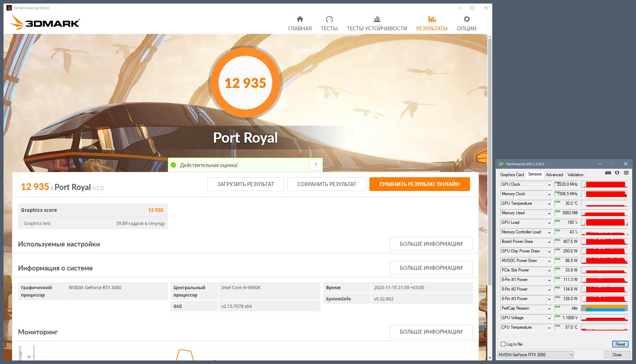Open the Board Power Draw sensor dropdown
The width and height of the screenshot is (636, 364).
pos(549,242)
